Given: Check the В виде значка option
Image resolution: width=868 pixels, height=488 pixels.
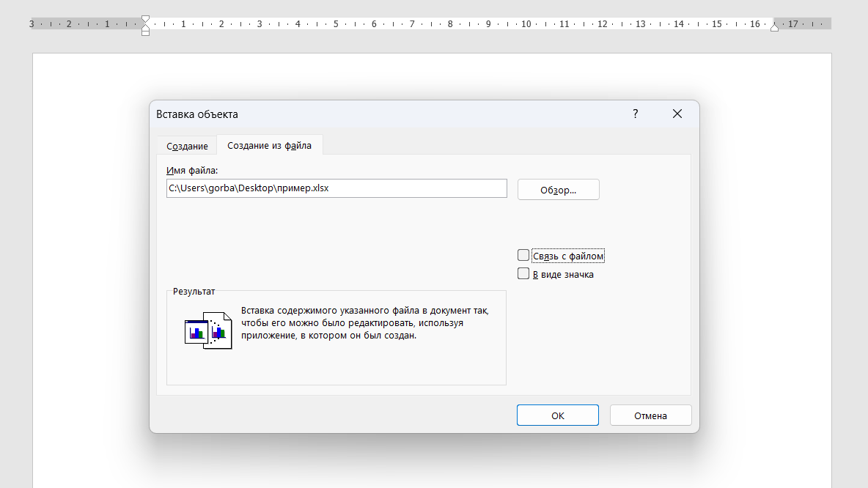Looking at the screenshot, I should tap(523, 274).
